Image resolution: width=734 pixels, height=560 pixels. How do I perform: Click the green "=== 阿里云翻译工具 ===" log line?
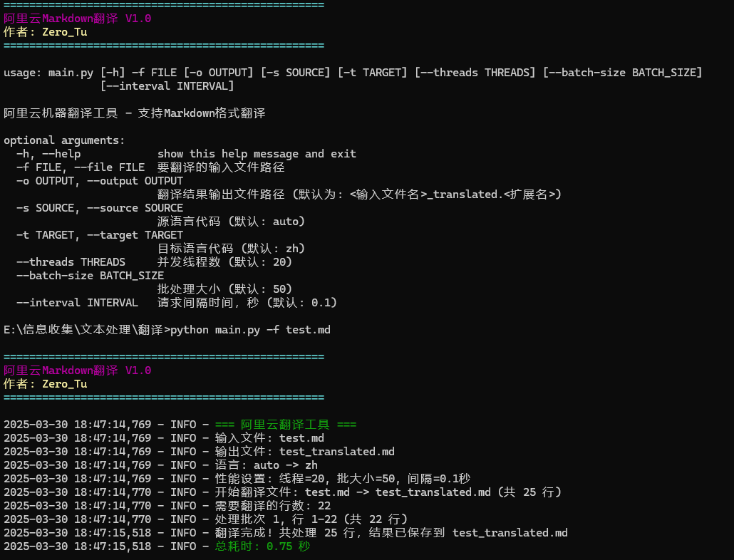[x=180, y=425]
